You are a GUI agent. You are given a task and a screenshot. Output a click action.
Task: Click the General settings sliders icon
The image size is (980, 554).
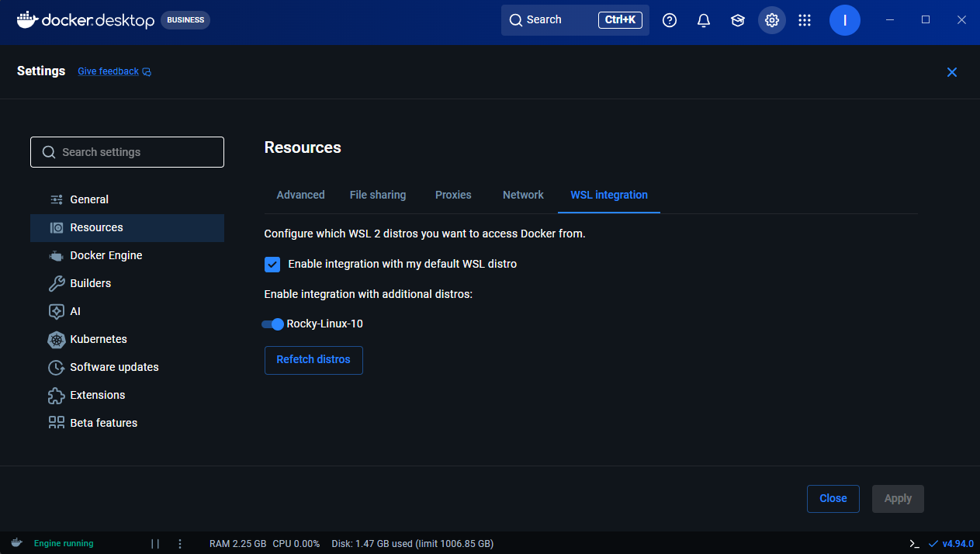(57, 199)
